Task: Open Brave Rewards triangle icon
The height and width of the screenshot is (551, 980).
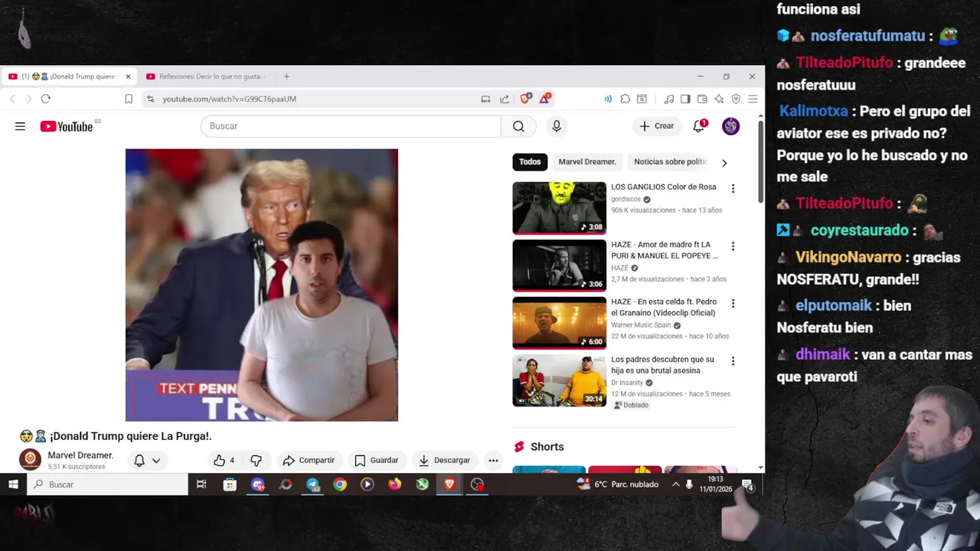Action: coord(544,99)
